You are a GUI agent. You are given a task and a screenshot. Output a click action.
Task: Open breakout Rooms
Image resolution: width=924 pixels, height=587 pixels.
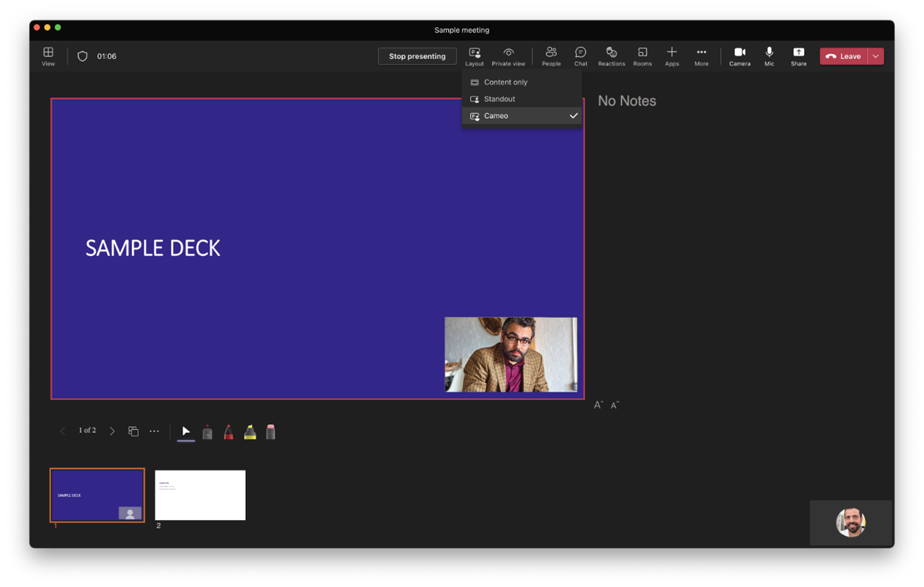coord(642,56)
